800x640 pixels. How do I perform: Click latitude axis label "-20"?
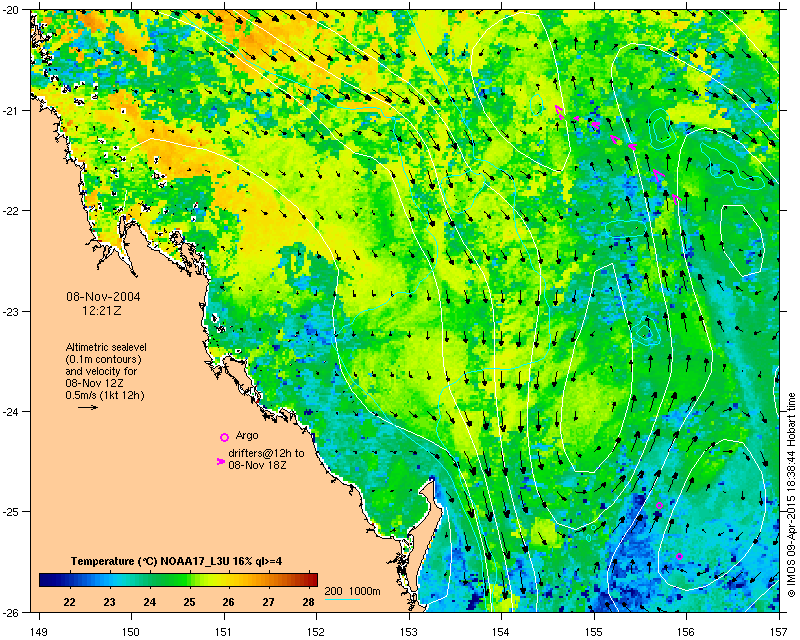click(14, 11)
